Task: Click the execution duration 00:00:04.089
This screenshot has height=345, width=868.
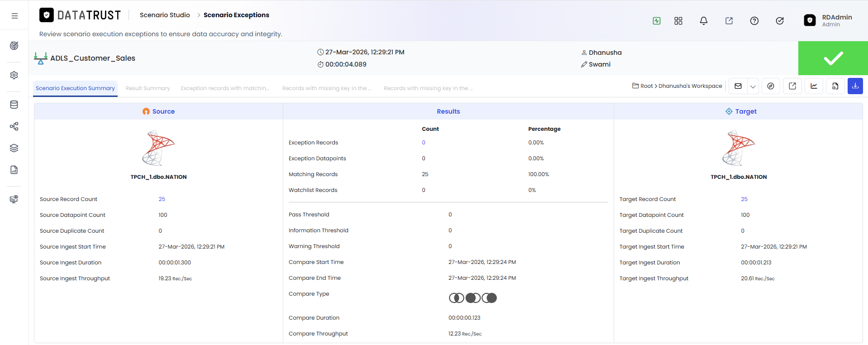Action: [346, 64]
